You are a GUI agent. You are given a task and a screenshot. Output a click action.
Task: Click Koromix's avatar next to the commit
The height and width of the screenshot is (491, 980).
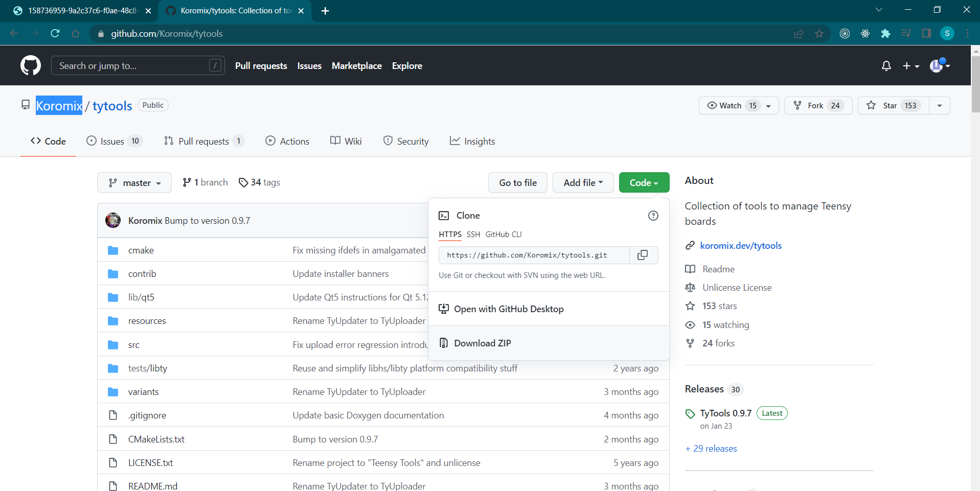(x=112, y=220)
